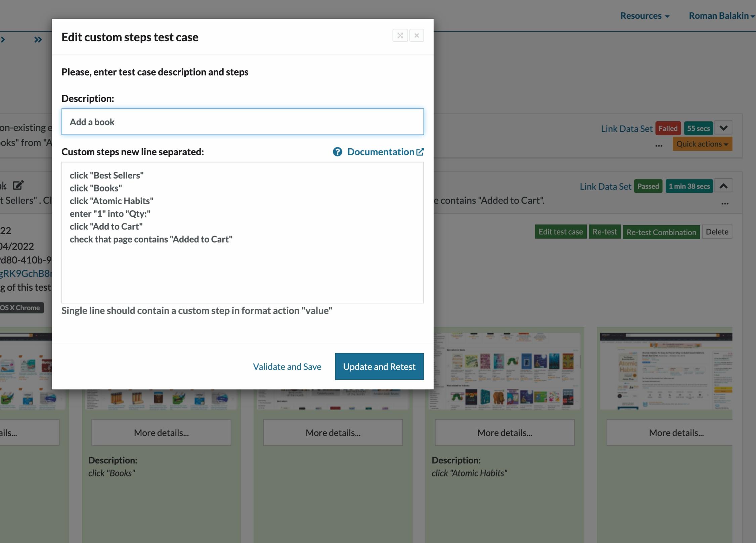Screen dimensions: 756x543
Task: Click the double chevron breadcrumb icon
Action: [x=38, y=40]
